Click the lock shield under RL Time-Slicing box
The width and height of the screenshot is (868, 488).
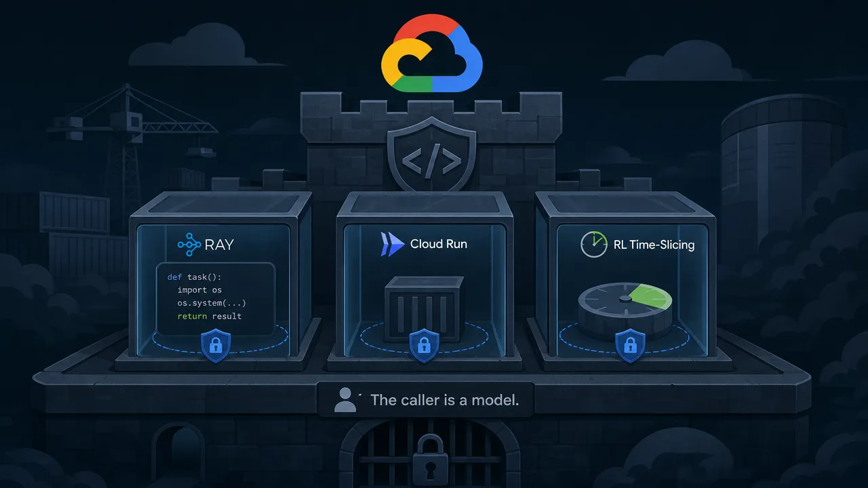pos(629,345)
